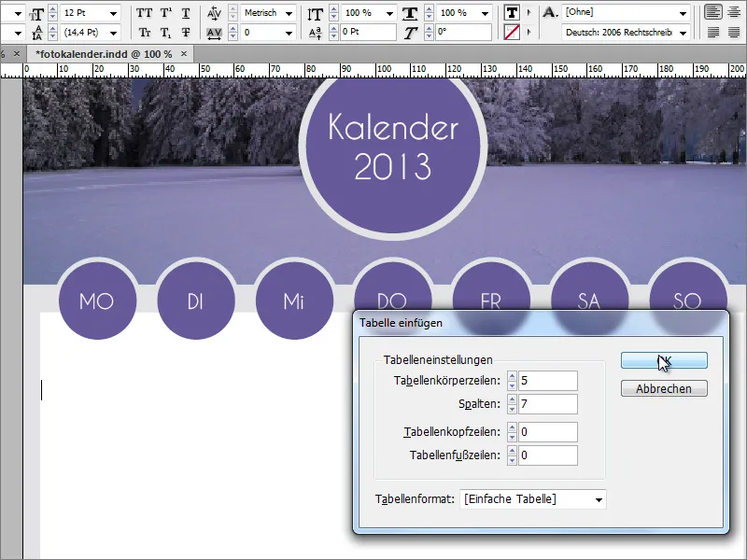The width and height of the screenshot is (747, 560).
Task: Align paragraph text left
Action: pyautogui.click(x=713, y=12)
